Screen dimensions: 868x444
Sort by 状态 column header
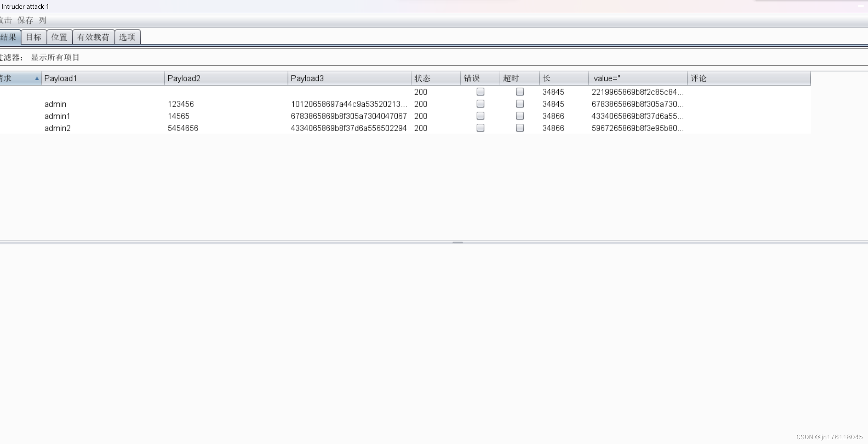[x=435, y=78]
